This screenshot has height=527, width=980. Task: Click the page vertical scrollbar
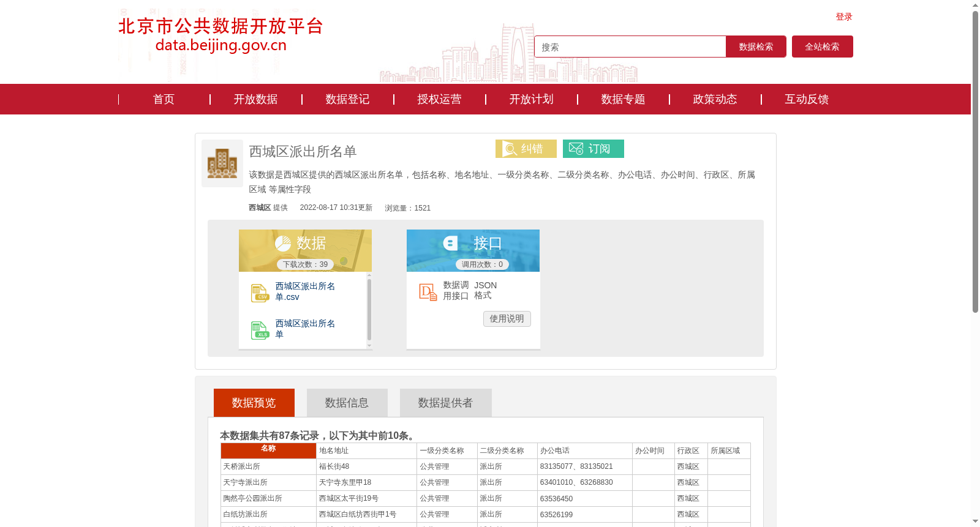pos(975,162)
